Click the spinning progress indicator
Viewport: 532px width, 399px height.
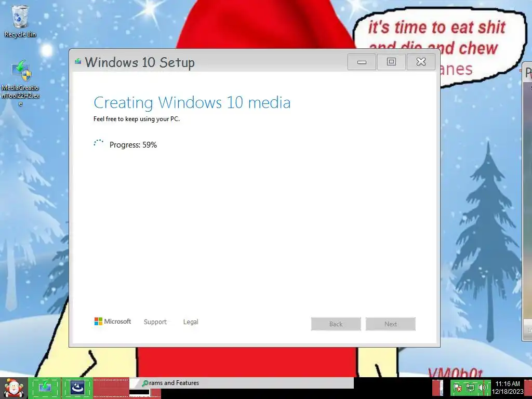click(99, 143)
